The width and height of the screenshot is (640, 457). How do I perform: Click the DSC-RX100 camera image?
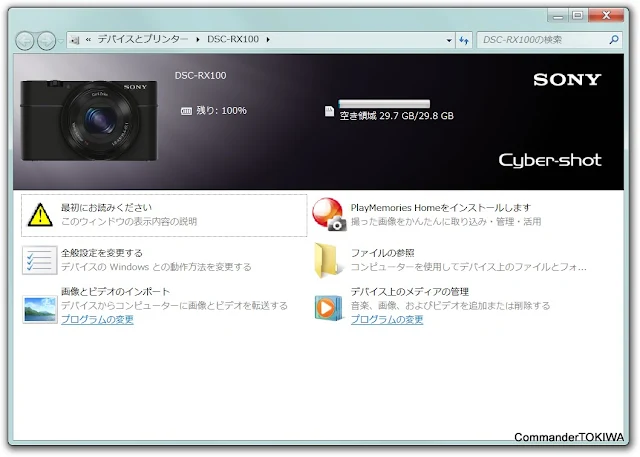(x=89, y=120)
